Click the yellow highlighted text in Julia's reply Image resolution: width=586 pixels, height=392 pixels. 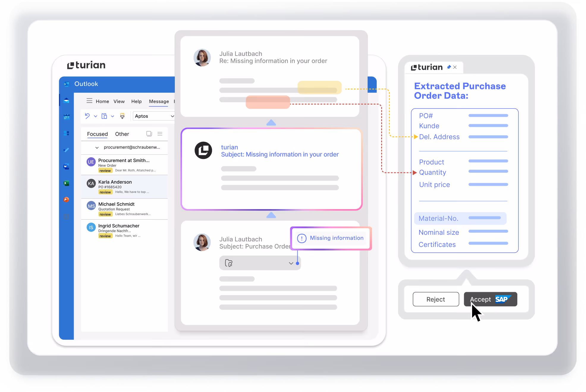click(319, 87)
